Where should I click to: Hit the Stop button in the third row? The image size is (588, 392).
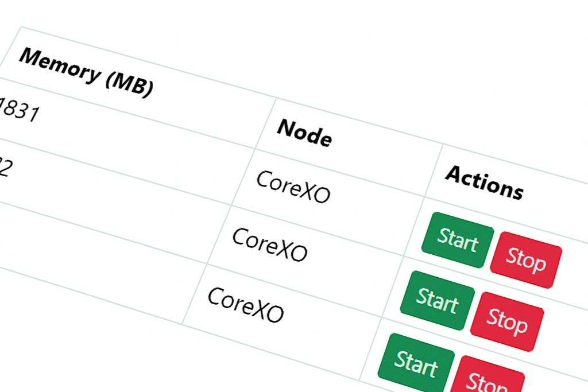tap(487, 380)
